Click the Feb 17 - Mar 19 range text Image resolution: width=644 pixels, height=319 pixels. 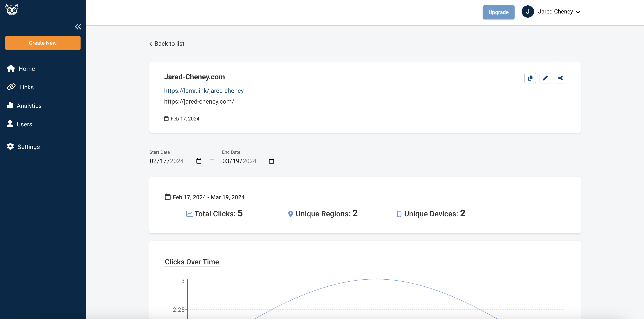click(209, 197)
